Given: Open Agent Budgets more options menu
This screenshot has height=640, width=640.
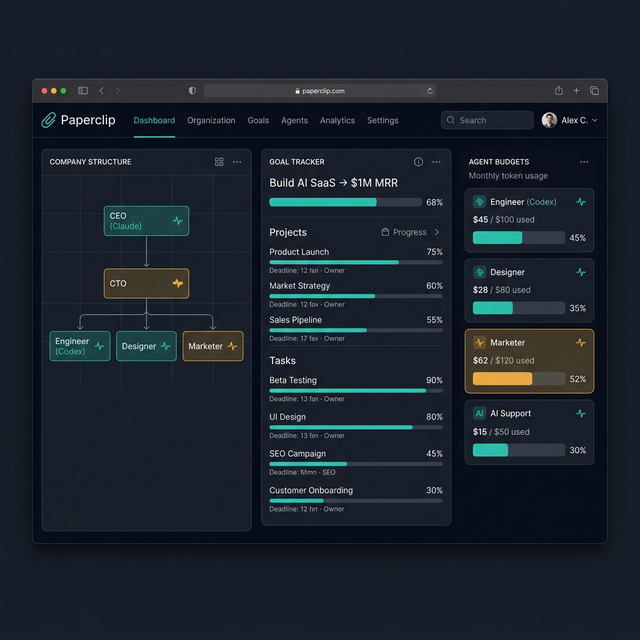Looking at the screenshot, I should coord(584,162).
